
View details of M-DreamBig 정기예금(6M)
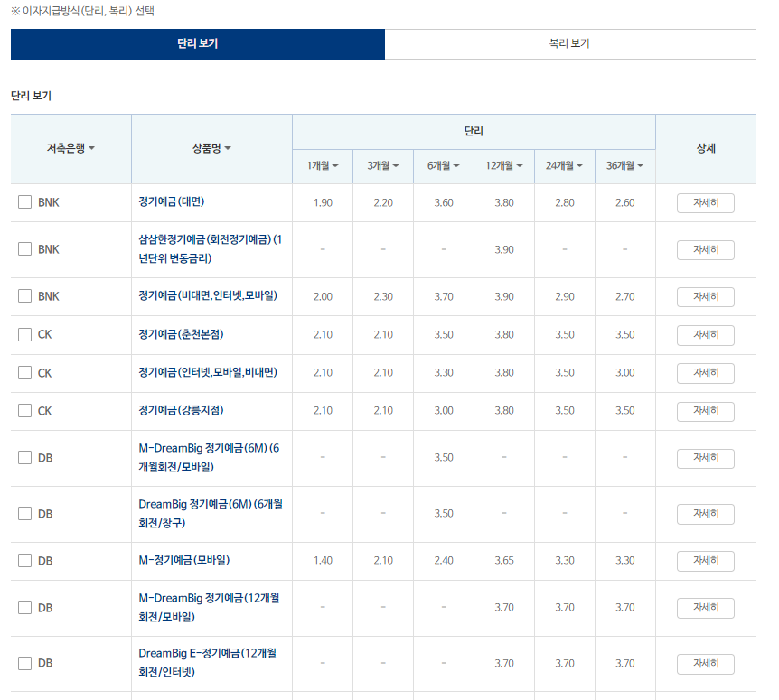705,458
